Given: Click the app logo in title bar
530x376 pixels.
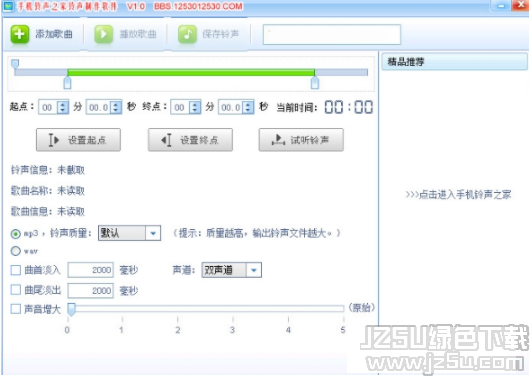Looking at the screenshot, I should point(8,6).
